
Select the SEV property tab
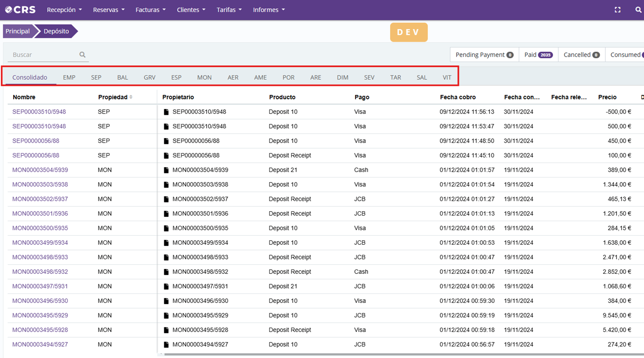point(369,77)
